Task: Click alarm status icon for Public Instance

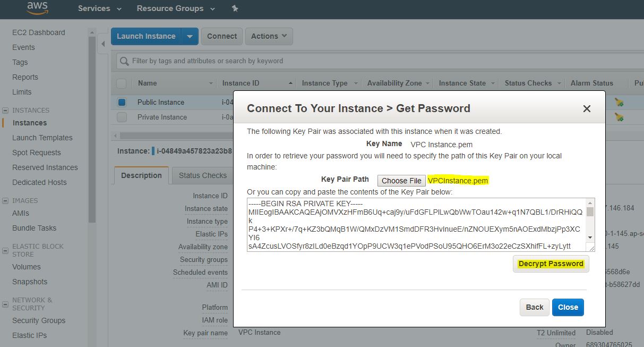Action: (x=619, y=102)
